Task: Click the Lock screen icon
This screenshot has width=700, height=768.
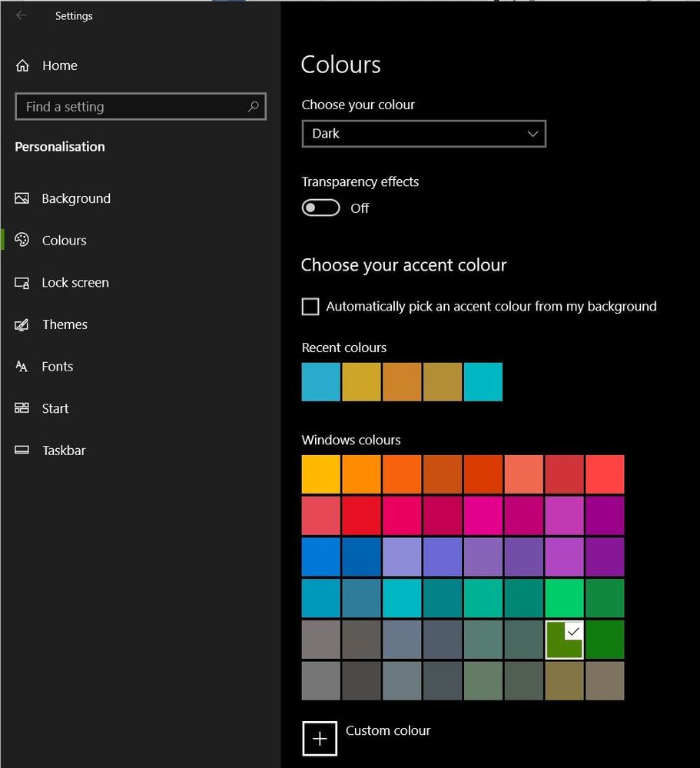Action: (x=22, y=282)
